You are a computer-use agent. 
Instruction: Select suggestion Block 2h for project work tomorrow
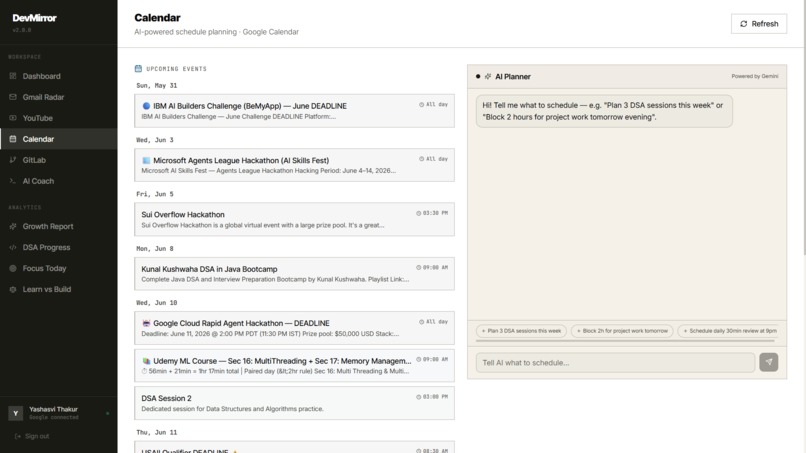(622, 331)
